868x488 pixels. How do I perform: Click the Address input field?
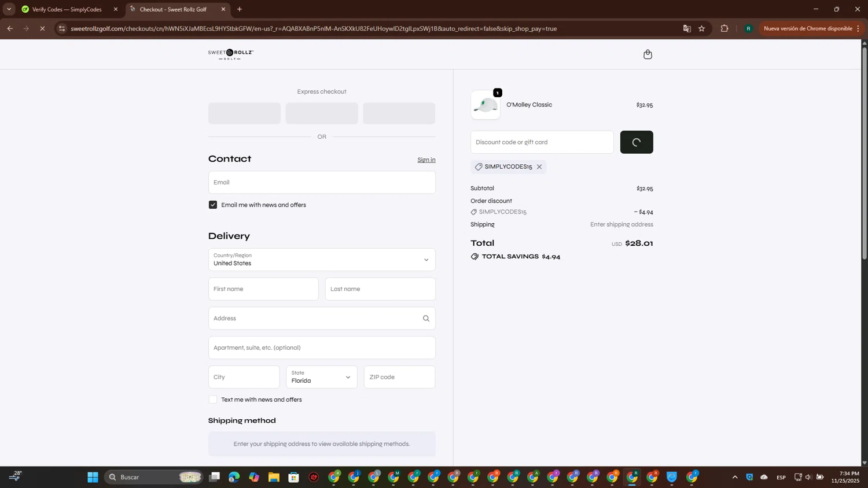[322, 319]
